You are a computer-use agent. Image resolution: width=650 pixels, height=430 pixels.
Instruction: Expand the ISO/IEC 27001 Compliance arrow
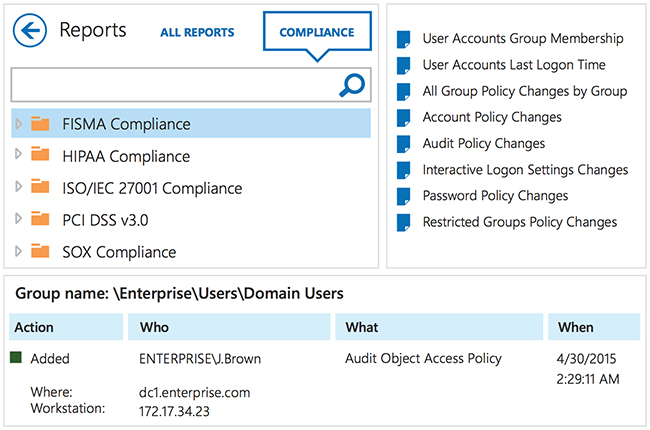19,187
